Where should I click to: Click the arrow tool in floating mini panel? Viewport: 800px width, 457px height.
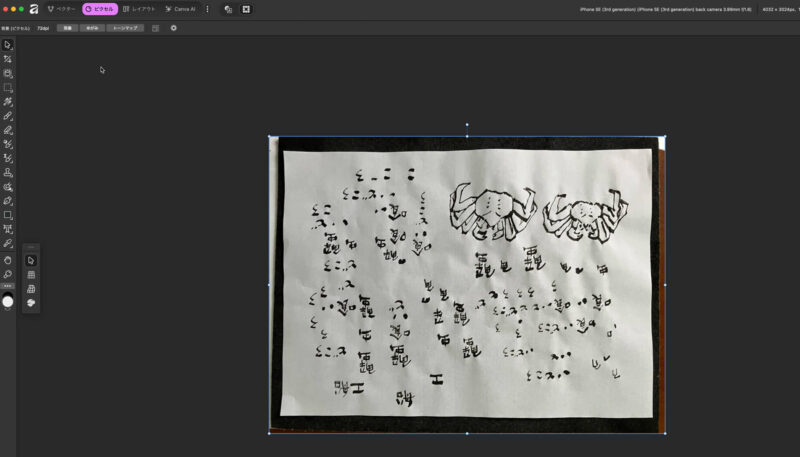point(31,261)
